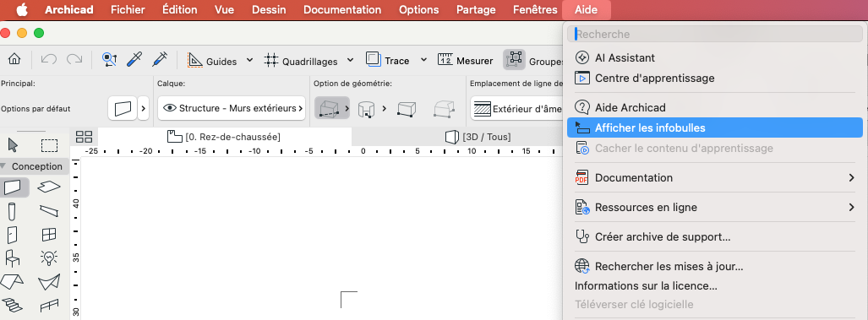
Task: Expand the Ressources en ligne submenu
Action: click(715, 207)
